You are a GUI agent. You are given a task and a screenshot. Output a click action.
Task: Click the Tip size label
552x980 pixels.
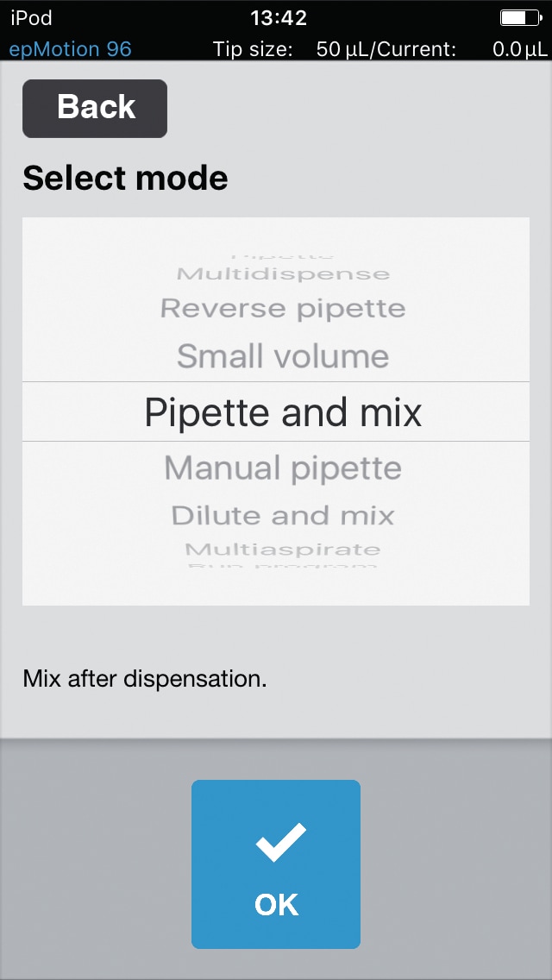pos(253,49)
